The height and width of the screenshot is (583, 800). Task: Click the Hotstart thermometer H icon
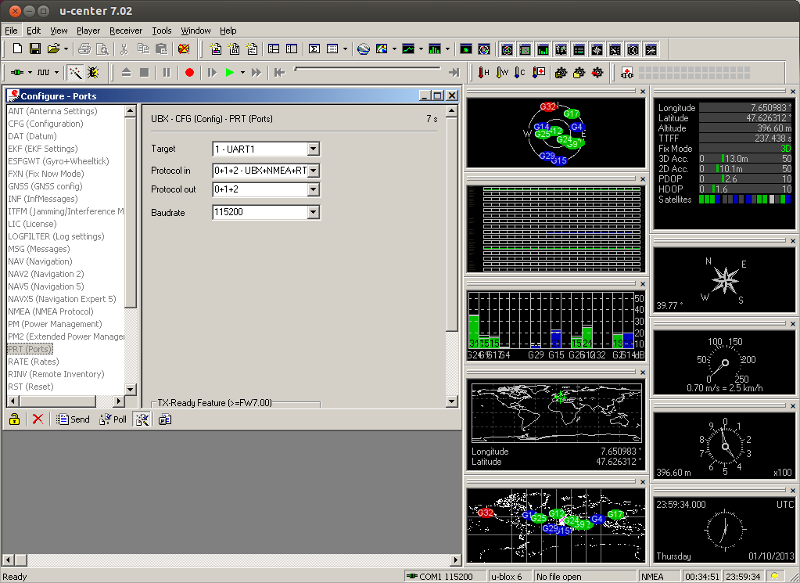pos(483,72)
